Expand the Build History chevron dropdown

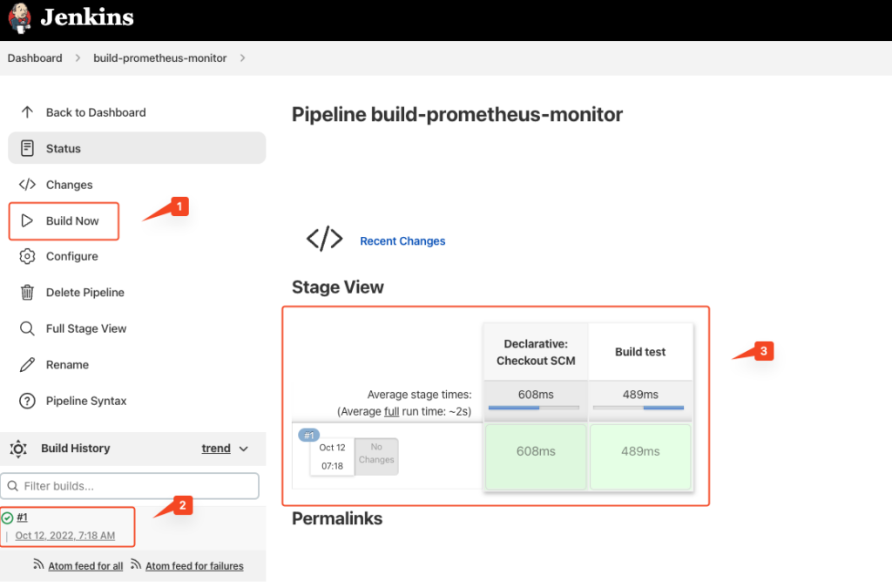pos(244,449)
